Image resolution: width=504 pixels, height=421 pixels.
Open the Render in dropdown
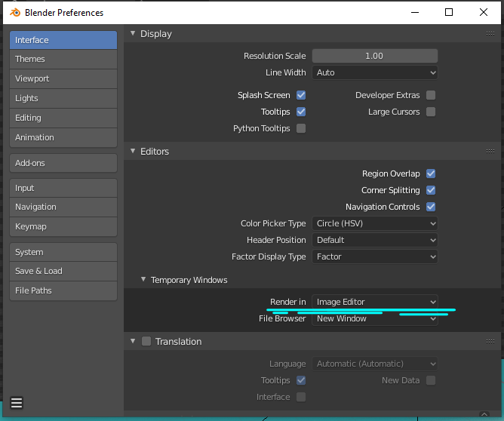[375, 302]
